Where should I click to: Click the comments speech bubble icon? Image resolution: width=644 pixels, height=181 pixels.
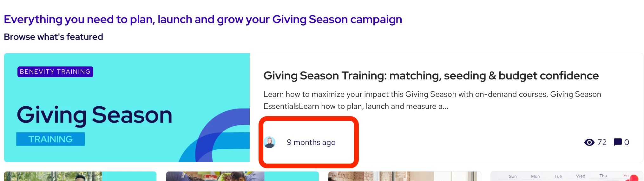[617, 142]
